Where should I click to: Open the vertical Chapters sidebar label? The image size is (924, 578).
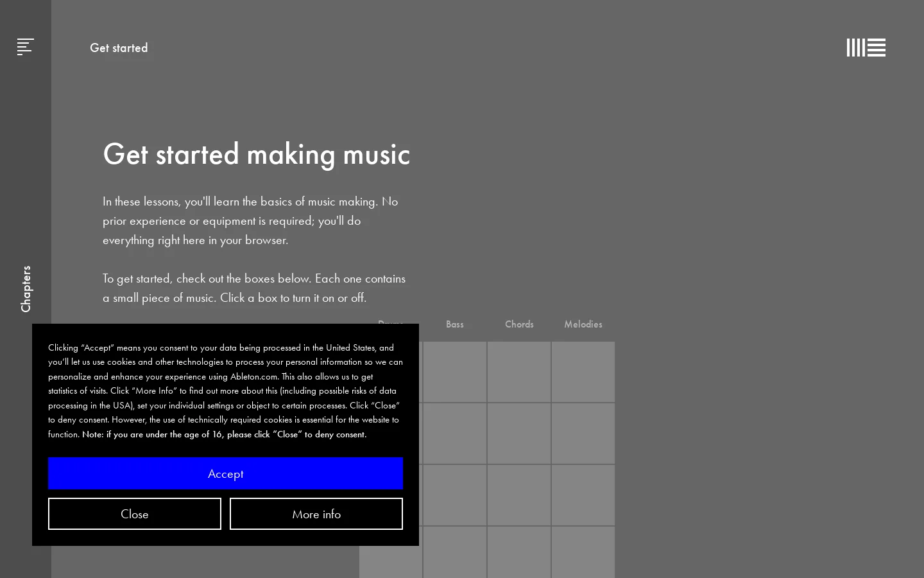coord(26,289)
